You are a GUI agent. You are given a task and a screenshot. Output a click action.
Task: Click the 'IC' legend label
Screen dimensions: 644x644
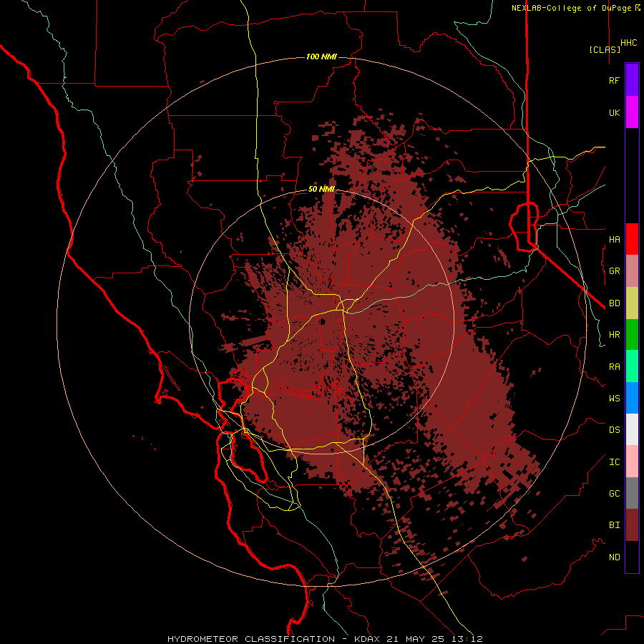click(x=615, y=462)
